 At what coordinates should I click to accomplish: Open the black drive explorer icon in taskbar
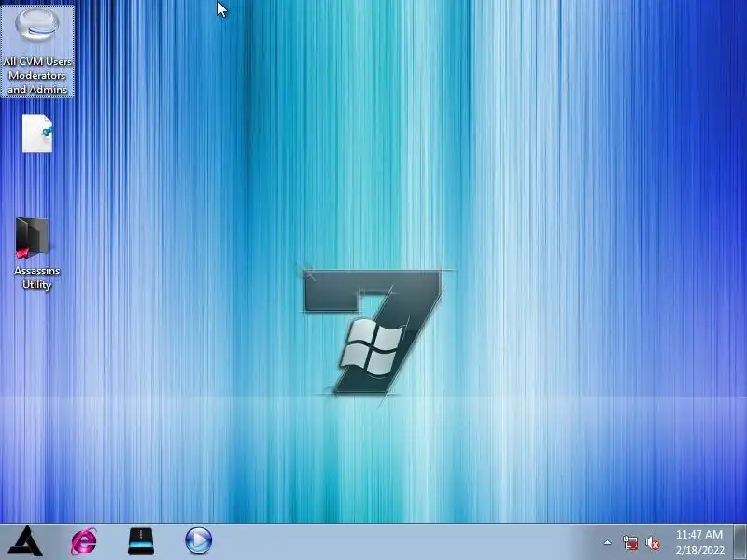pos(141,541)
